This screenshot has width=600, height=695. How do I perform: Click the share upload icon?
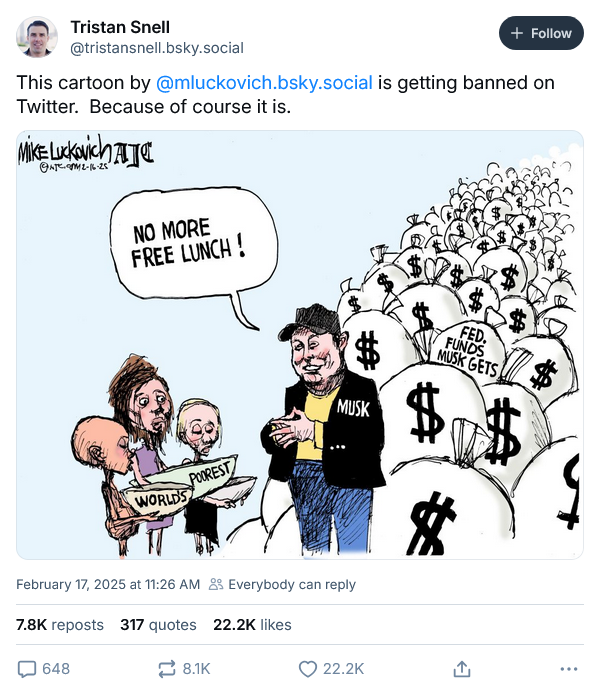(462, 668)
